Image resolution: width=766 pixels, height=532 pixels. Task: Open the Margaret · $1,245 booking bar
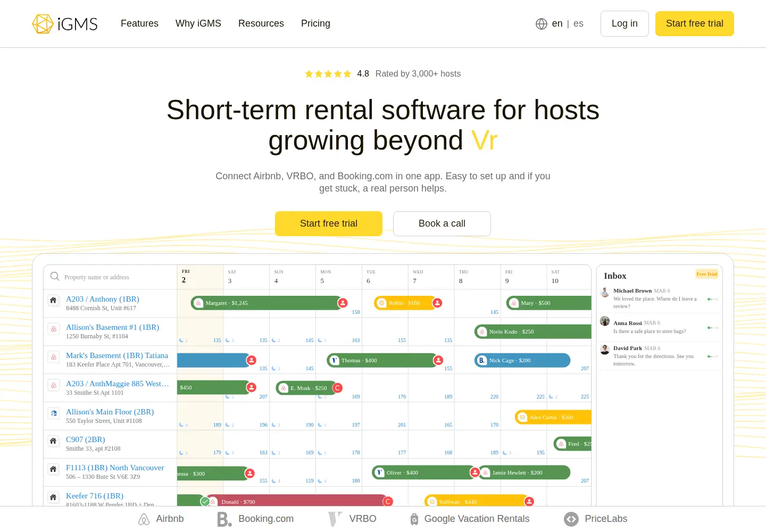[267, 303]
